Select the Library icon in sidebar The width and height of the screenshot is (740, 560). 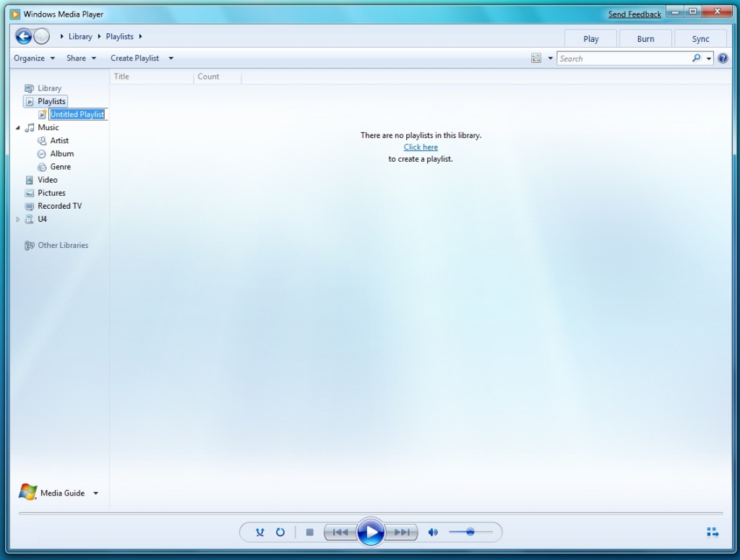[x=29, y=88]
